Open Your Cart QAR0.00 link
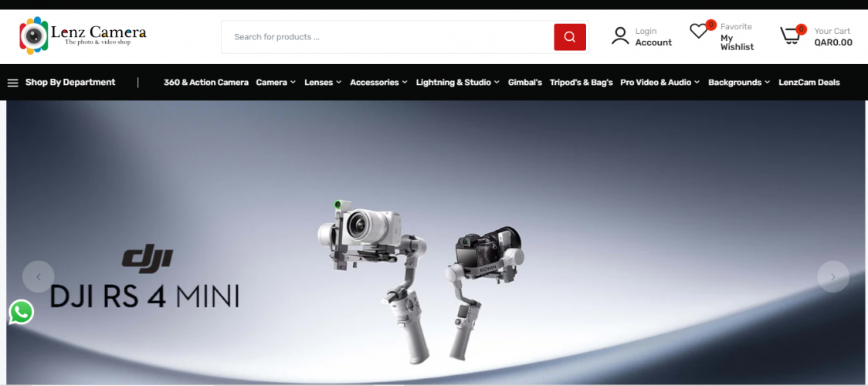The image size is (868, 386). click(x=833, y=37)
